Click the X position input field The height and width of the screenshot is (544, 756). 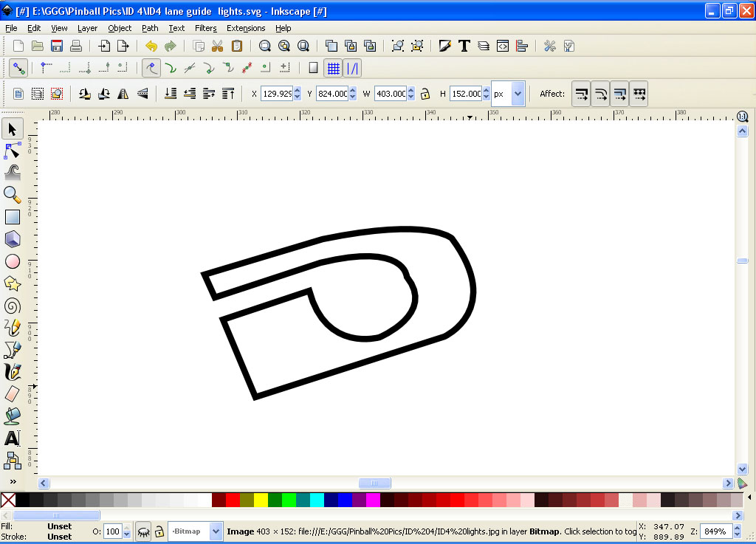[x=277, y=94]
